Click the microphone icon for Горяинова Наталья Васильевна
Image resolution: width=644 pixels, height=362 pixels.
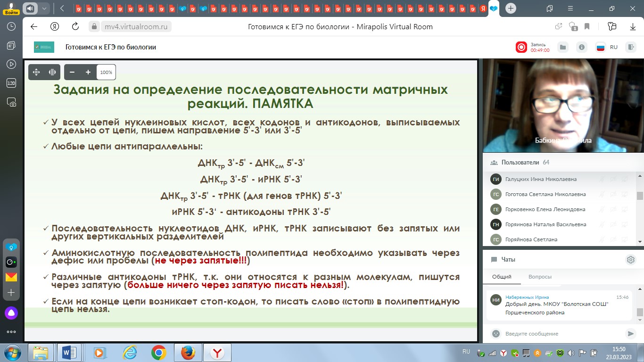(602, 224)
